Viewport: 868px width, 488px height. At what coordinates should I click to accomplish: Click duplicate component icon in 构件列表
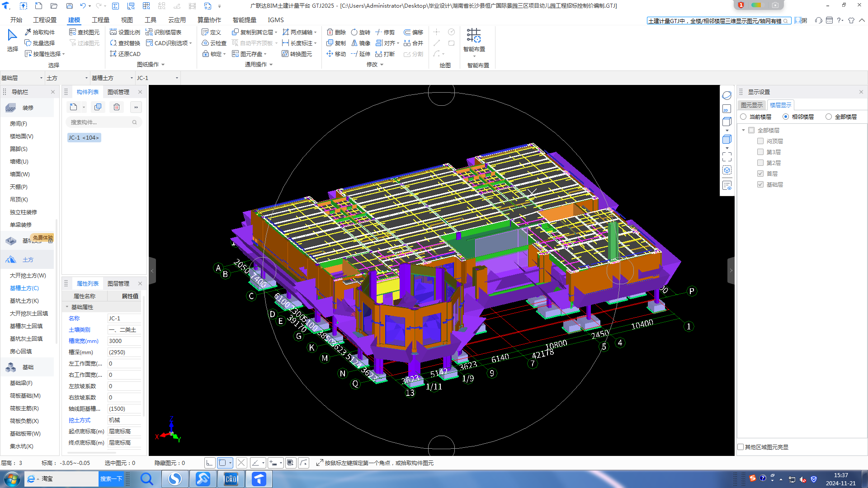pyautogui.click(x=98, y=107)
